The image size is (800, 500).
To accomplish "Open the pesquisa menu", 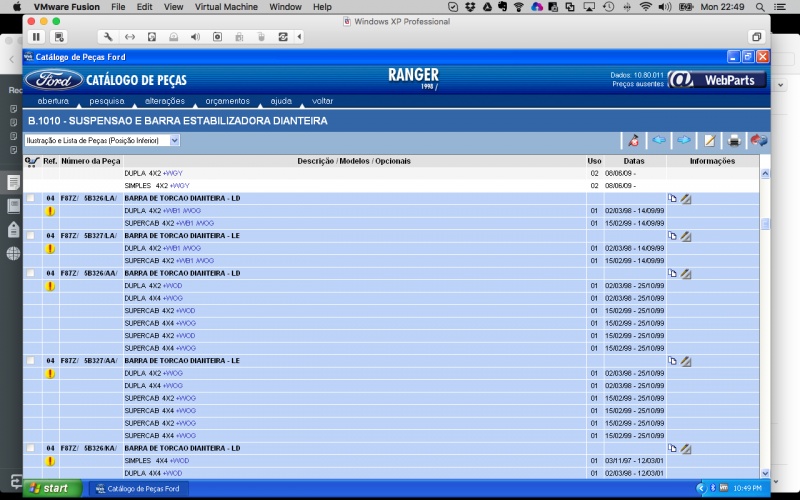I will [x=107, y=101].
